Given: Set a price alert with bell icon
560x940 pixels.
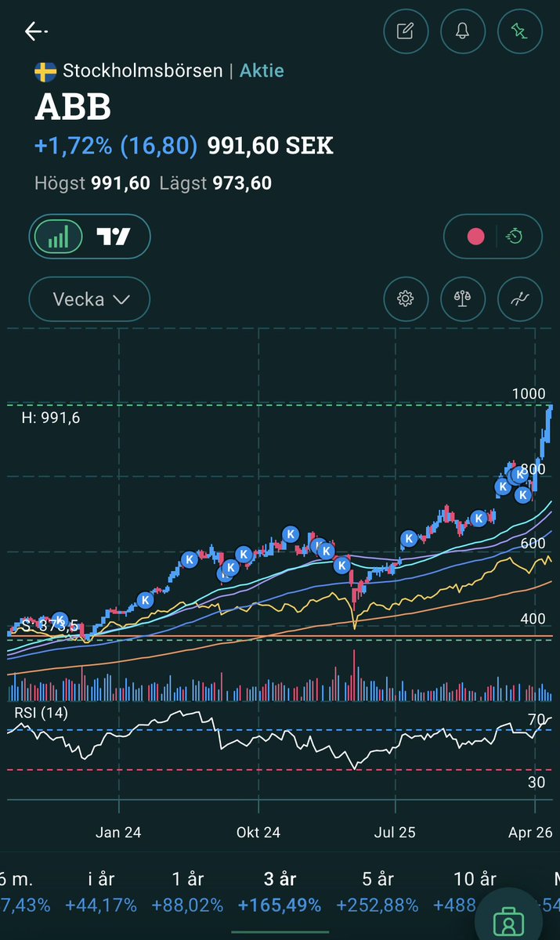Looking at the screenshot, I should click(462, 31).
